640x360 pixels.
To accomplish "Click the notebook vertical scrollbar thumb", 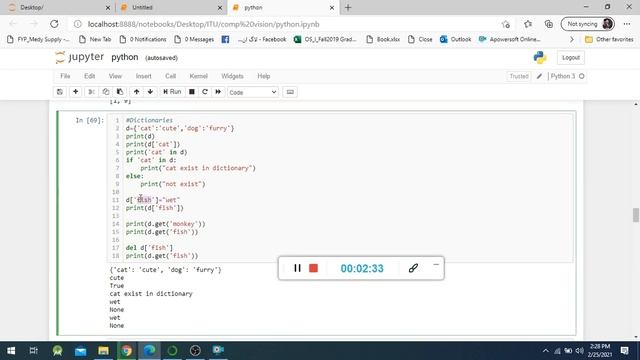I will pyautogui.click(x=636, y=215).
